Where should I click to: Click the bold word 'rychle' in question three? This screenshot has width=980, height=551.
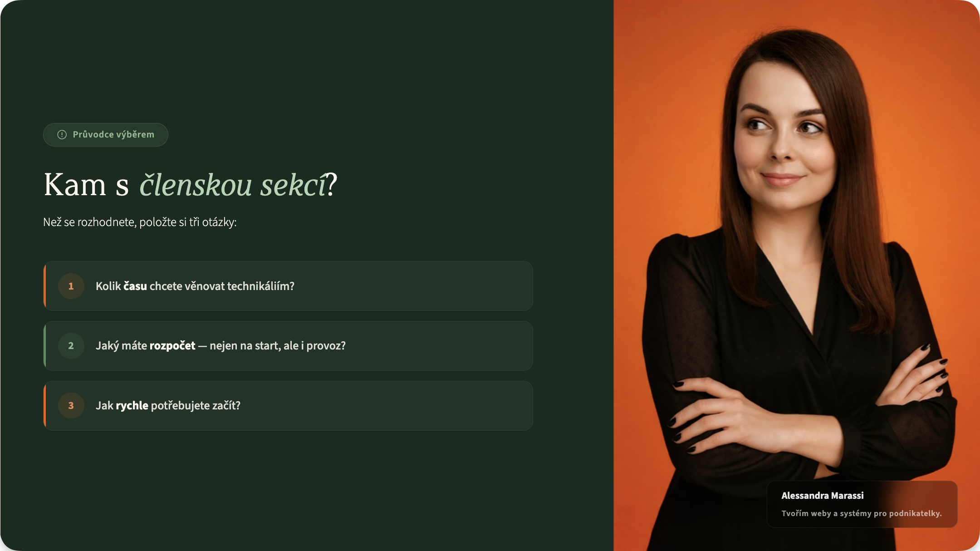click(132, 406)
